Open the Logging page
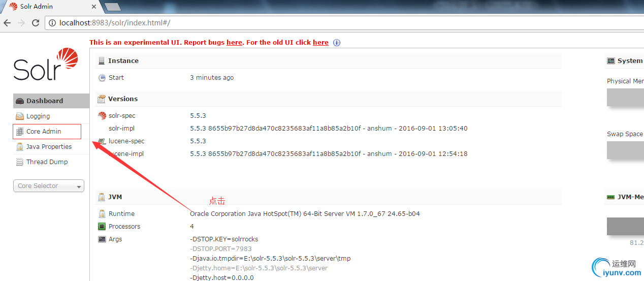 (x=38, y=116)
